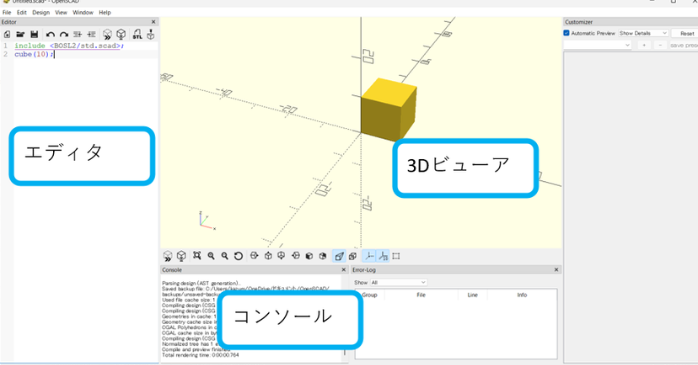Image resolution: width=698 pixels, height=365 pixels.
Task: Indent the selected code line
Action: (x=91, y=34)
